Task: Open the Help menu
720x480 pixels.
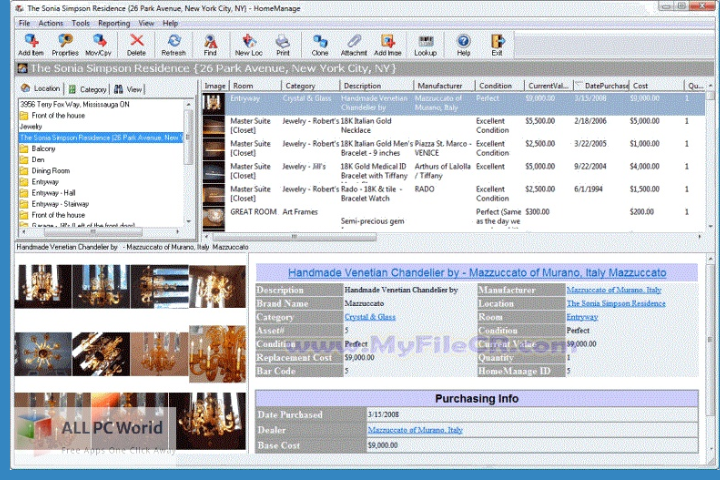Action: point(170,23)
